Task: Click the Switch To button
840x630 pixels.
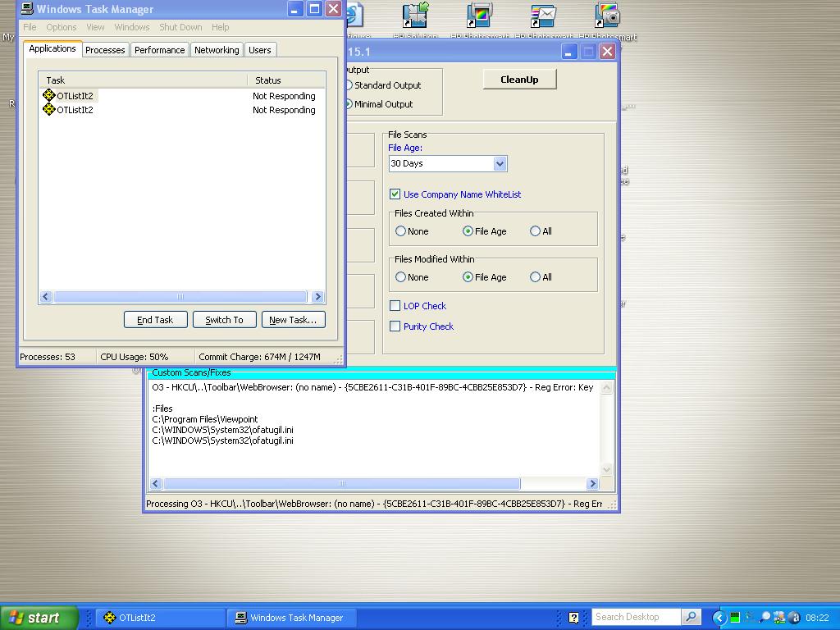Action: 225,320
